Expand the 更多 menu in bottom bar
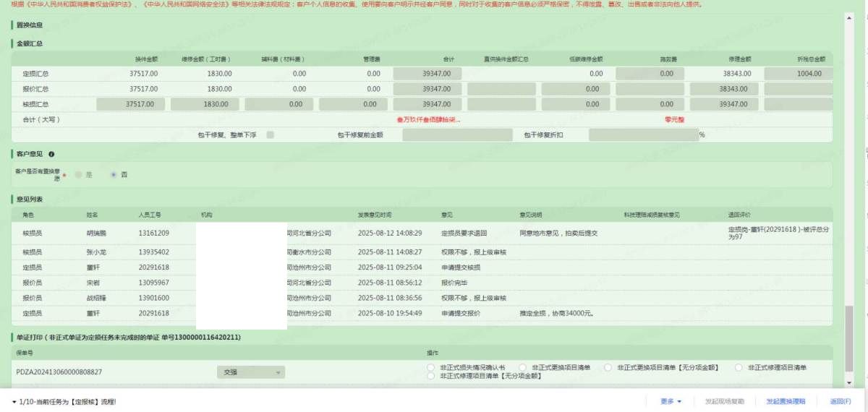The width and height of the screenshot is (868, 412). click(x=671, y=401)
